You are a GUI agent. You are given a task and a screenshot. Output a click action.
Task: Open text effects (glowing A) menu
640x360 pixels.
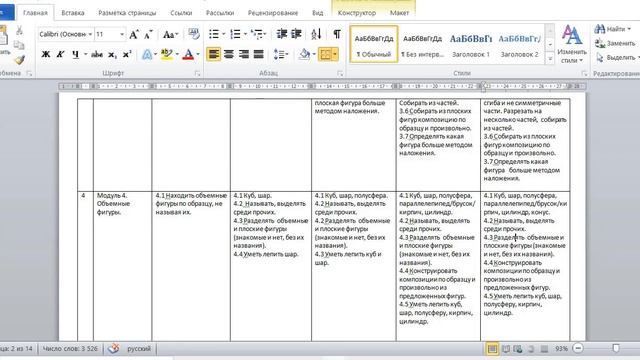coord(147,54)
